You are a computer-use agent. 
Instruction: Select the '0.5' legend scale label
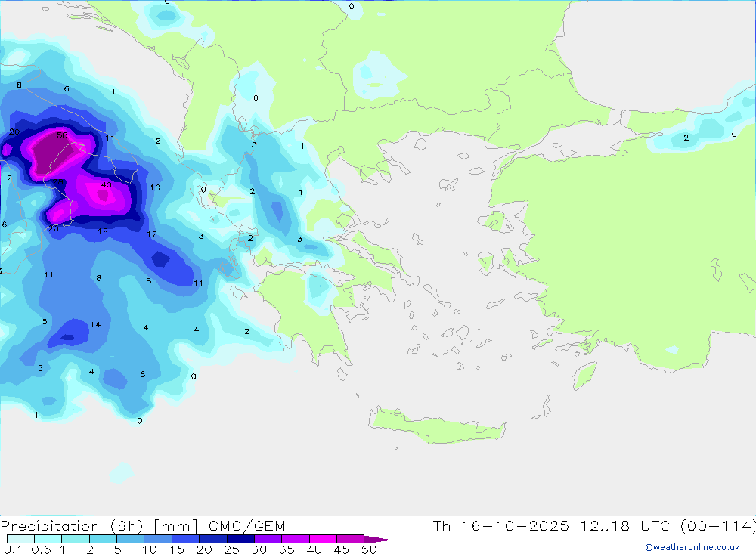tap(41, 549)
